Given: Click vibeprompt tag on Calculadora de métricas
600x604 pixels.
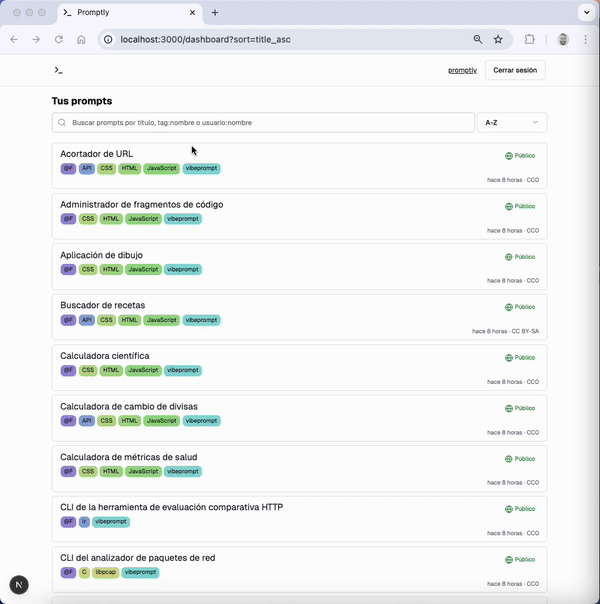Looking at the screenshot, I should (183, 471).
